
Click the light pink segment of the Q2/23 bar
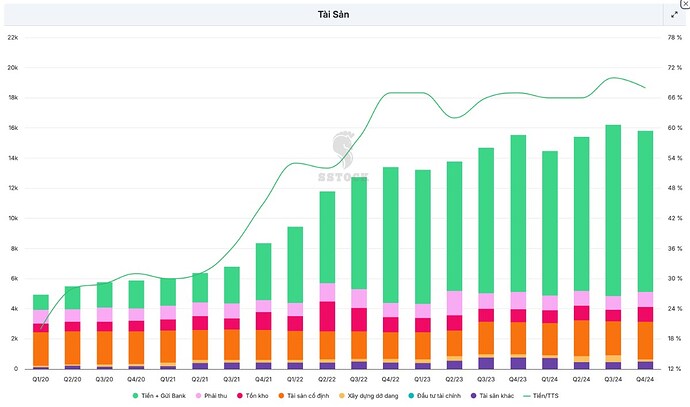click(454, 304)
